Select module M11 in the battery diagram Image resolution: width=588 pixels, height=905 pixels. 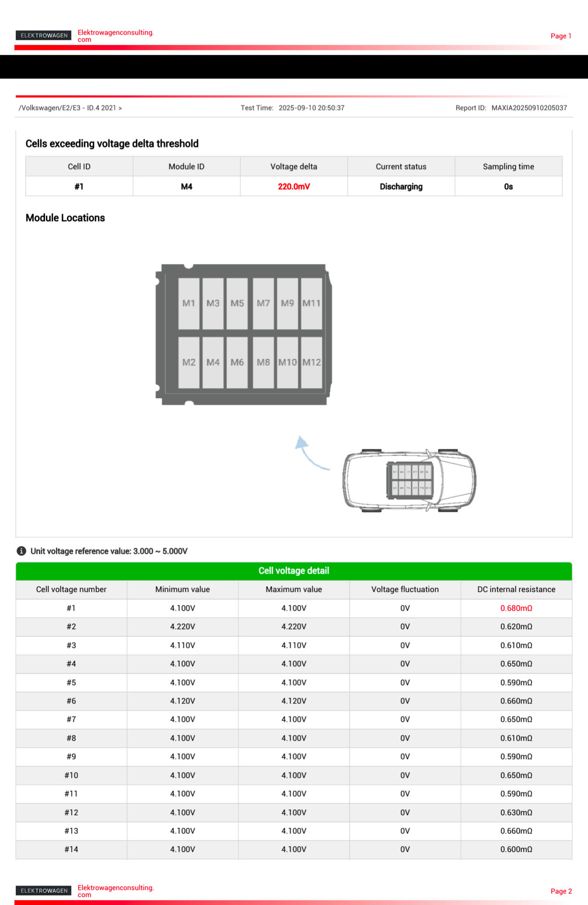tap(312, 303)
